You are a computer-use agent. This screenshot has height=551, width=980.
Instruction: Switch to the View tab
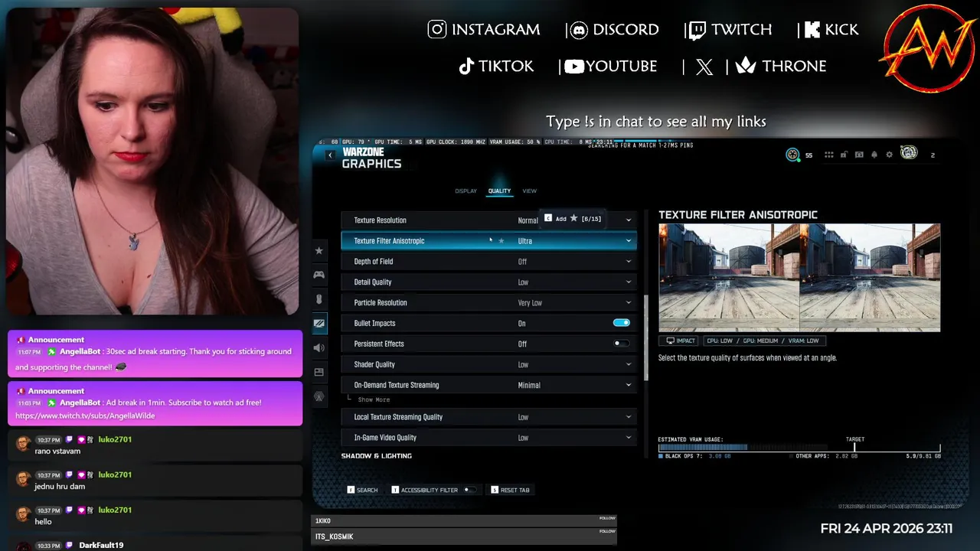[529, 191]
